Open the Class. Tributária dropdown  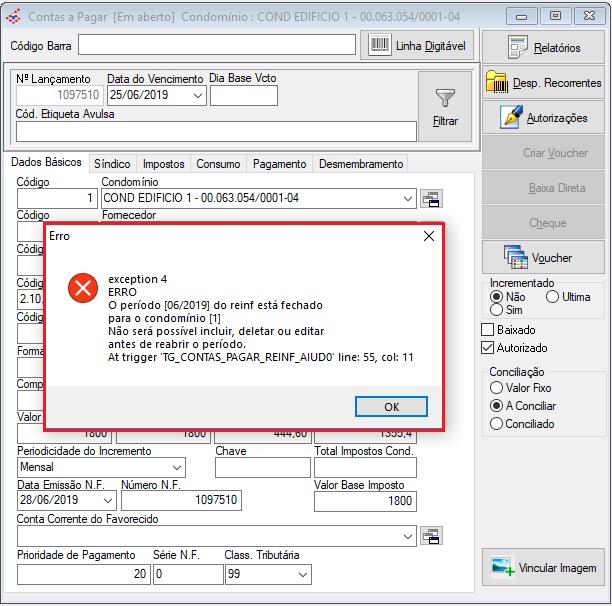pyautogui.click(x=302, y=574)
